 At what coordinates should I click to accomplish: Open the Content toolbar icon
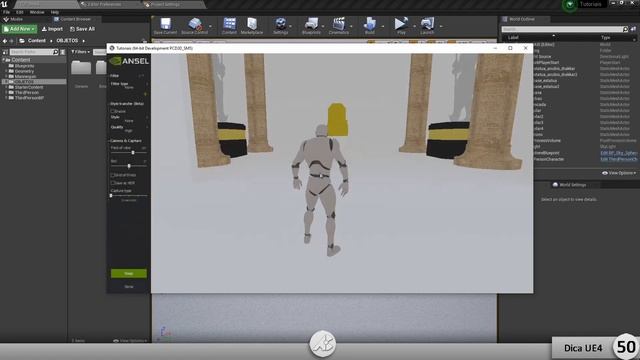[x=229, y=24]
